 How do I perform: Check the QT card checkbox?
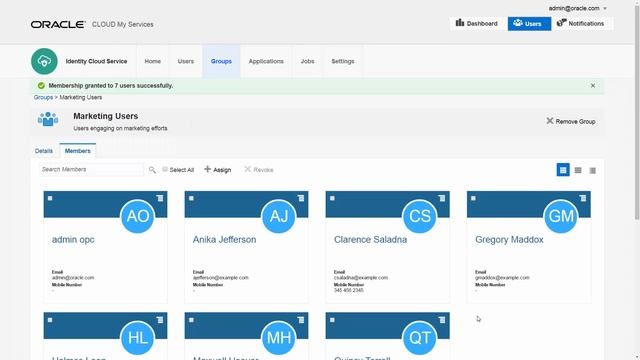(x=332, y=320)
